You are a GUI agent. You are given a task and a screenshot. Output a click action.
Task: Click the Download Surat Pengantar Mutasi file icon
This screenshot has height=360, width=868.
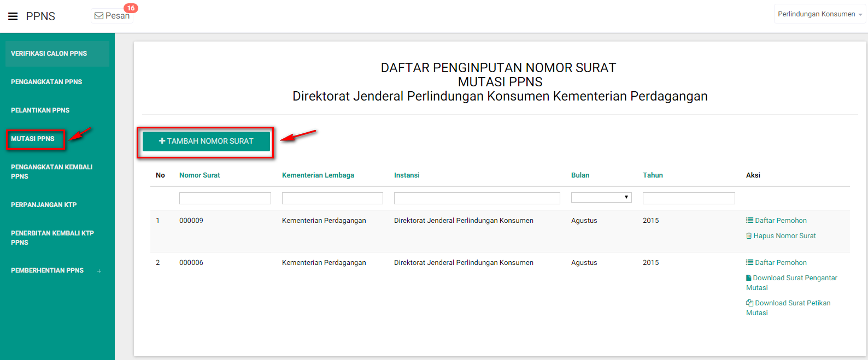click(749, 278)
